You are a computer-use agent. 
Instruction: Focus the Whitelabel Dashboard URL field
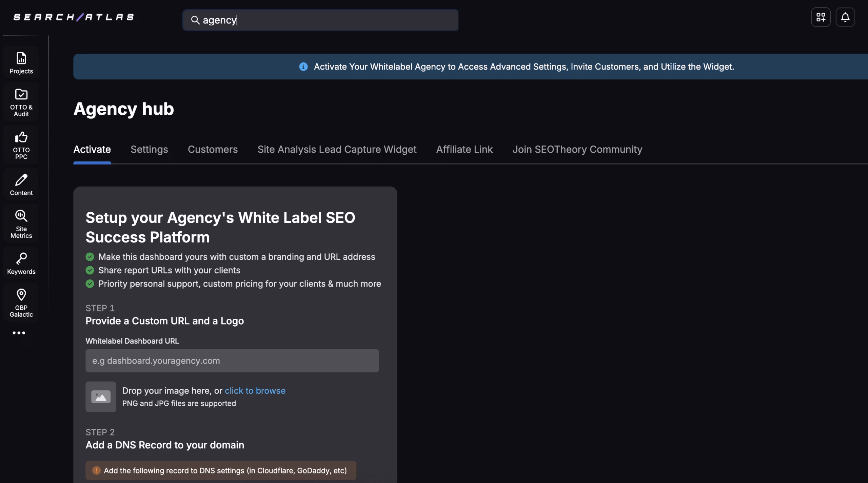coord(232,361)
